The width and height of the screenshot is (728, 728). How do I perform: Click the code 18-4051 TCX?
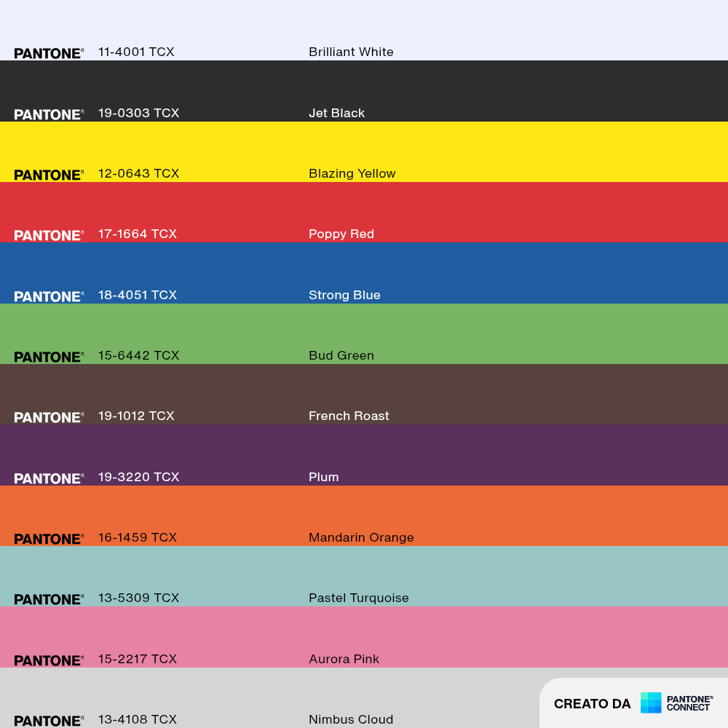(138, 295)
